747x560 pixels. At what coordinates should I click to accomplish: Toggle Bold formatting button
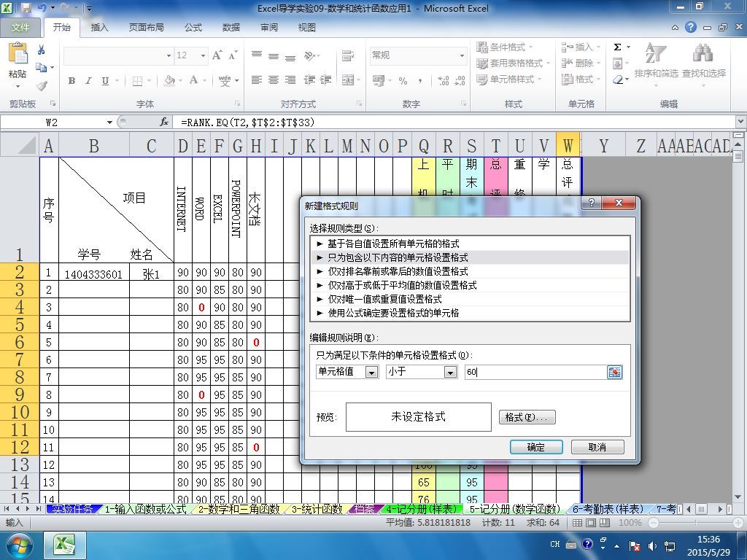tap(71, 80)
